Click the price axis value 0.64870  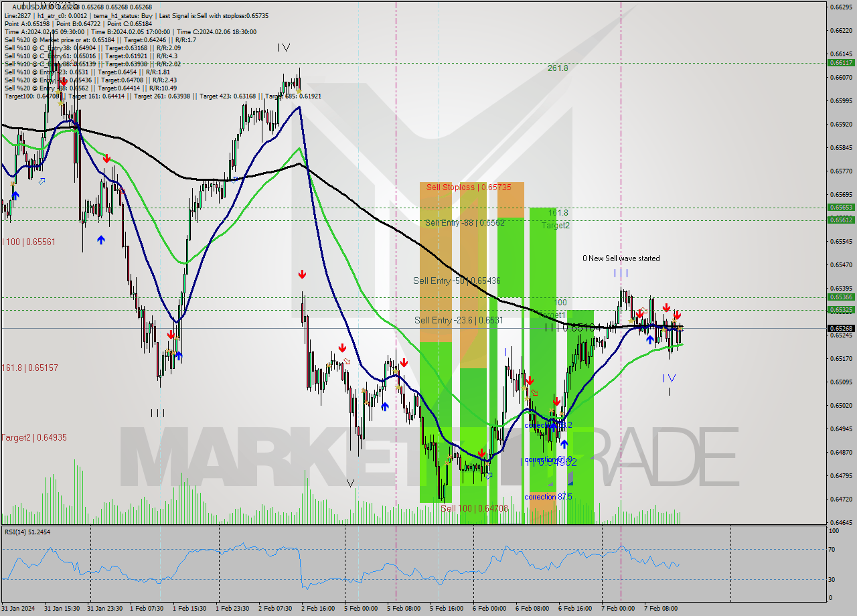point(841,452)
